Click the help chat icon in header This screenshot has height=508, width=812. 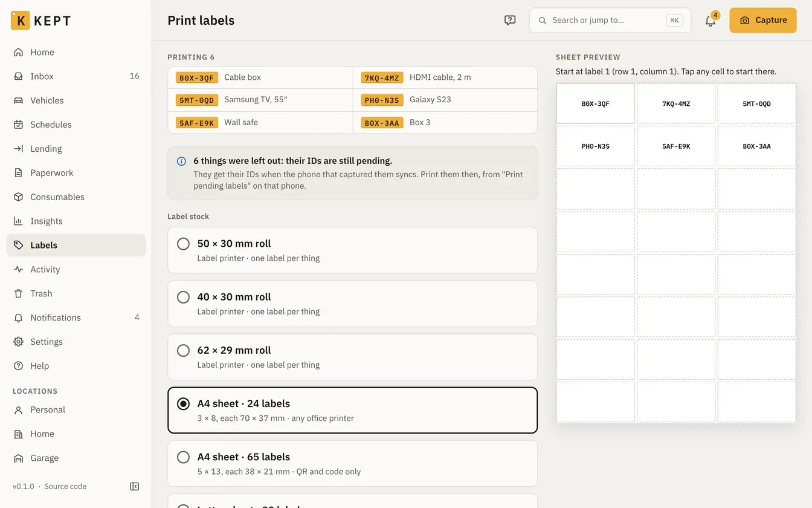click(510, 21)
